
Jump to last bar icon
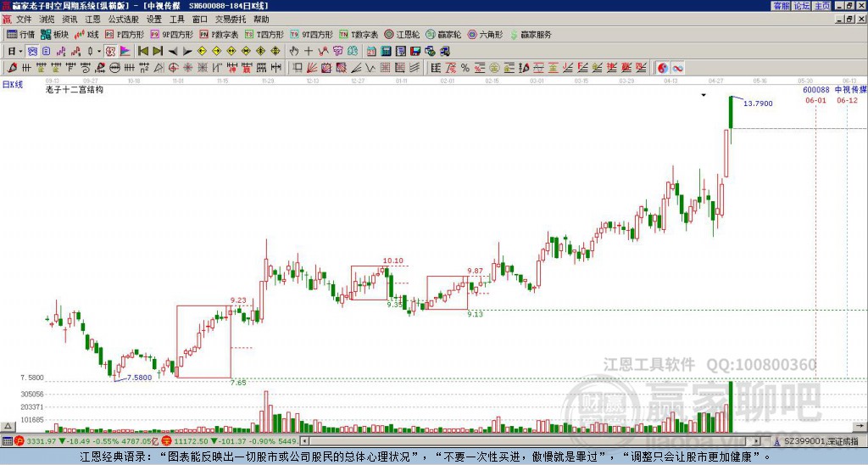(158, 52)
